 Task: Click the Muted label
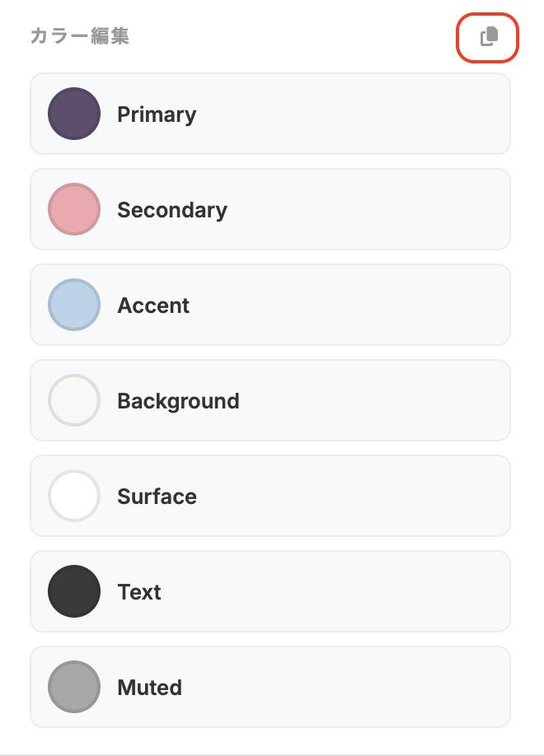coord(149,688)
